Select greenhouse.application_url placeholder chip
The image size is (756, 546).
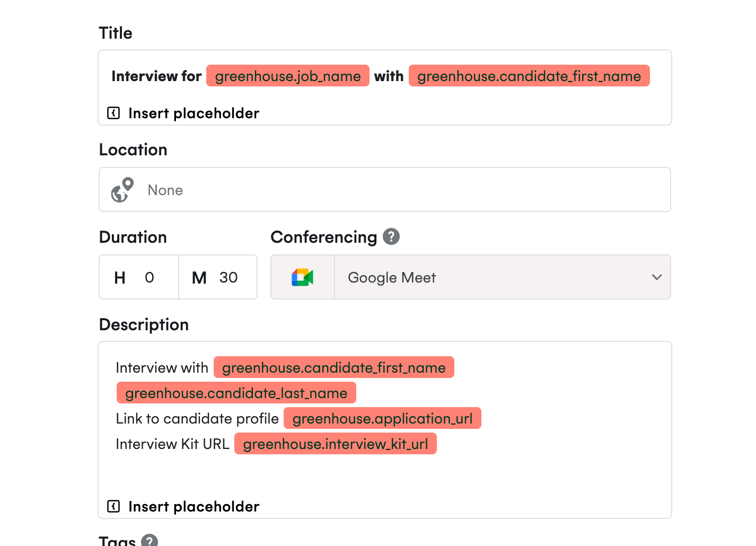[382, 418]
